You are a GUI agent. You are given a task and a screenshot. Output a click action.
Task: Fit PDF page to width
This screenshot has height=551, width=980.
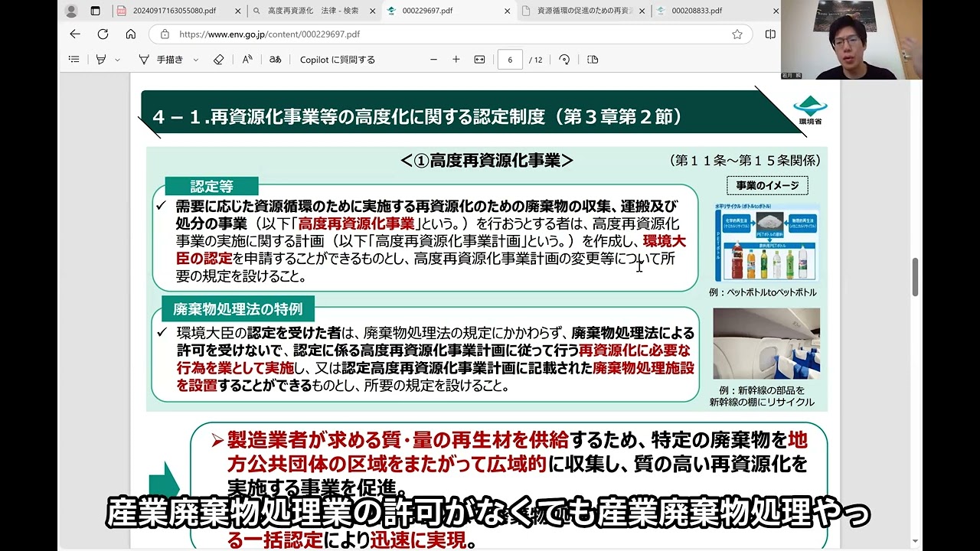tap(479, 60)
